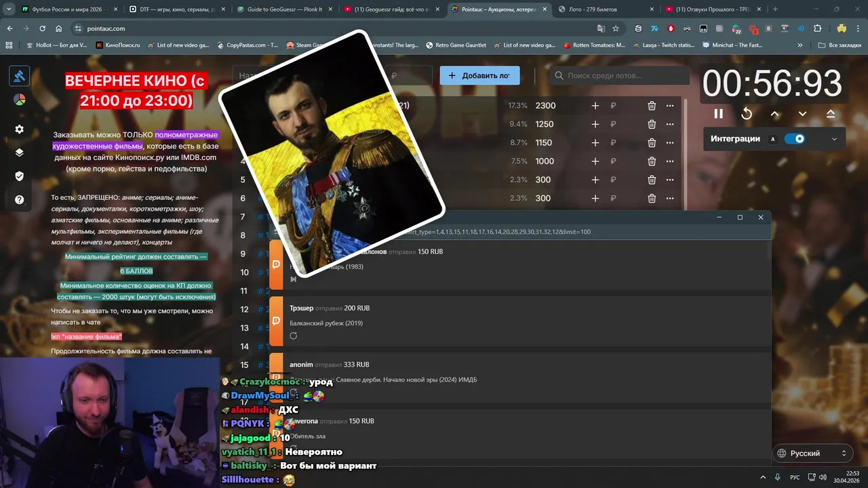Open the tab search dropdown arrow
The height and width of the screenshot is (488, 868).
pyautogui.click(x=8, y=9)
